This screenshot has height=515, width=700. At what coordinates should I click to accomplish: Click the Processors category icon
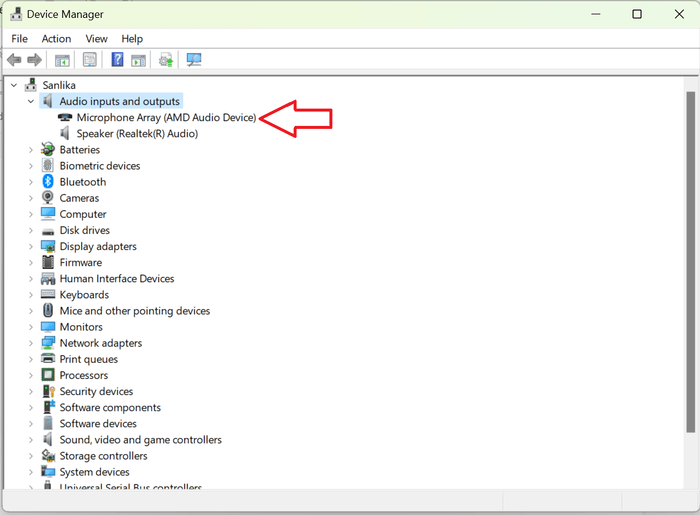click(x=48, y=375)
